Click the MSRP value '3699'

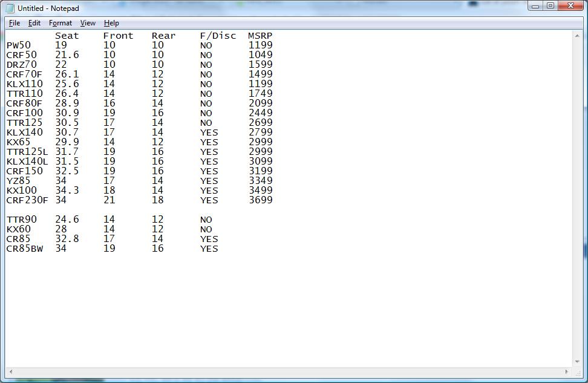pos(260,200)
